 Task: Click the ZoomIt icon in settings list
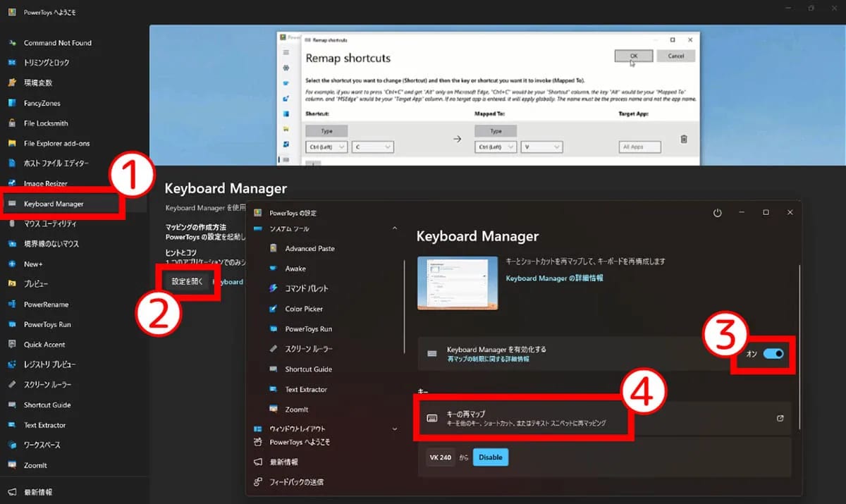pyautogui.click(x=274, y=410)
